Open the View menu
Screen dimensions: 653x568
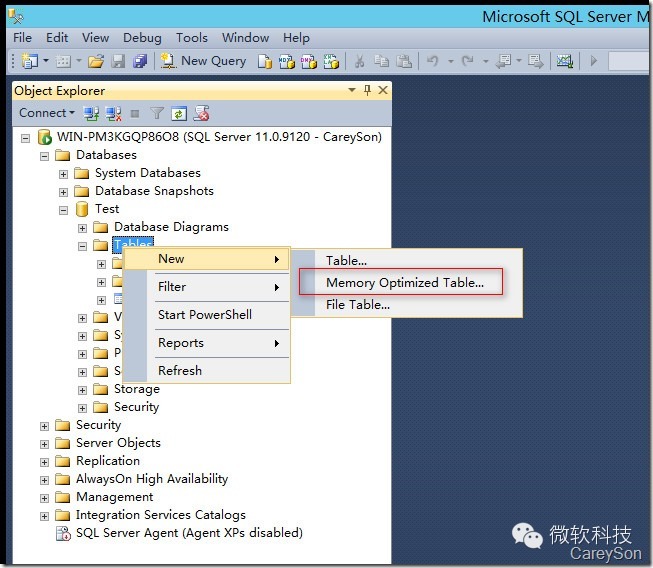click(95, 38)
